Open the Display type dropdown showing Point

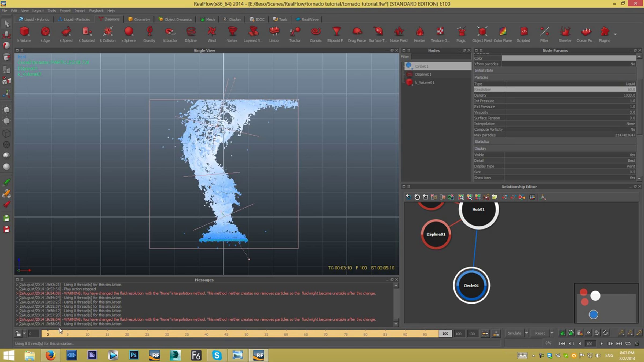(570, 166)
